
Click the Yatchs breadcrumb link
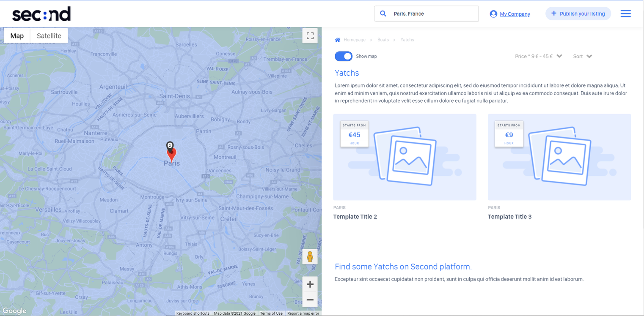[x=407, y=40]
